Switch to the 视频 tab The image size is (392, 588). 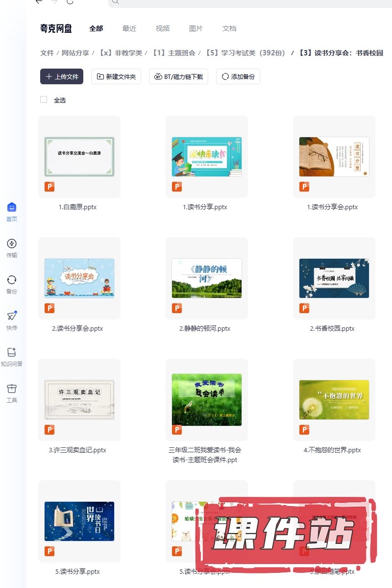point(163,28)
